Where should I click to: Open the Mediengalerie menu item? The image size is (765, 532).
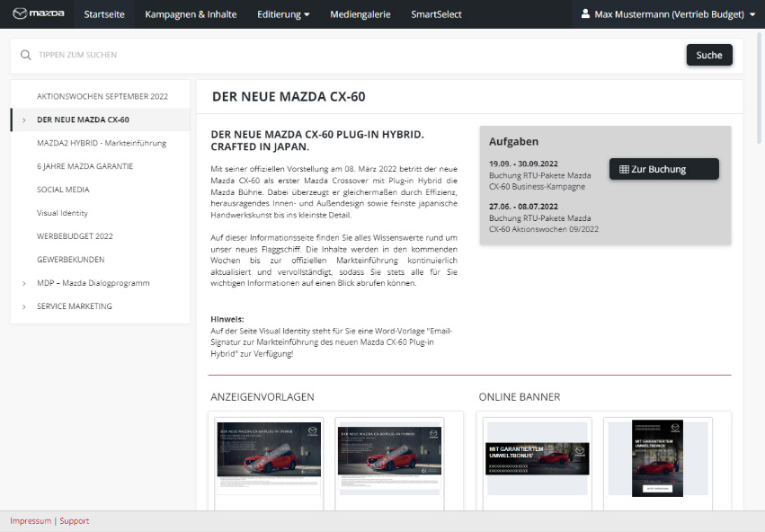360,13
